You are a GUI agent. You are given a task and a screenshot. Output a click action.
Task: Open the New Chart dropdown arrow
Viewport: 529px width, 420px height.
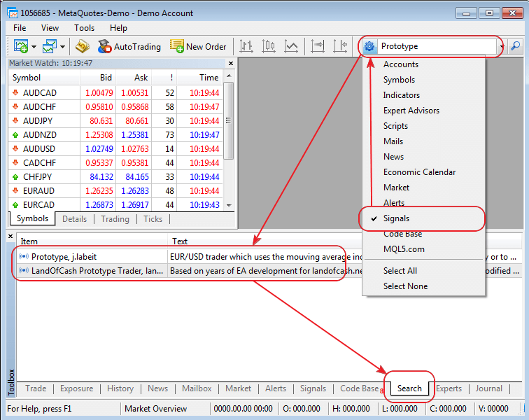pyautogui.click(x=34, y=47)
